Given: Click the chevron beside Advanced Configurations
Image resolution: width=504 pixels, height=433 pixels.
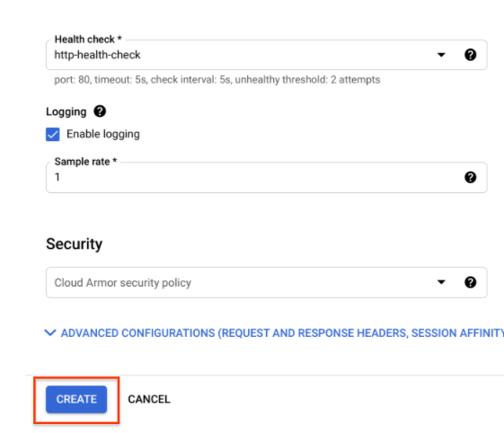Looking at the screenshot, I should click(50, 332).
